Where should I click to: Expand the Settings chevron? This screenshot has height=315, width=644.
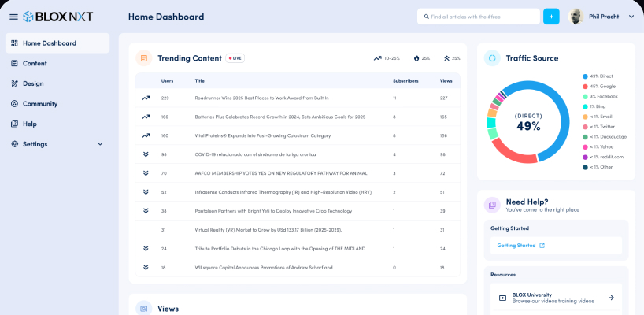pos(100,144)
